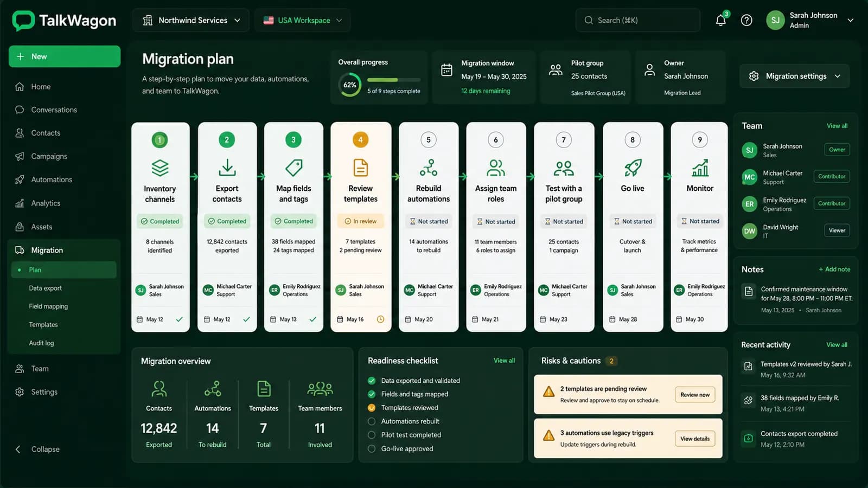Click the Review templates document icon
868x488 pixels.
click(361, 168)
